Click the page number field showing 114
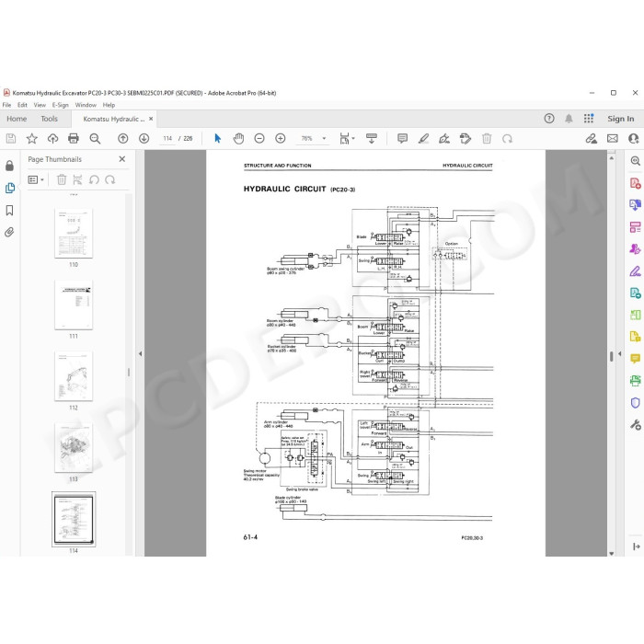 tap(167, 138)
